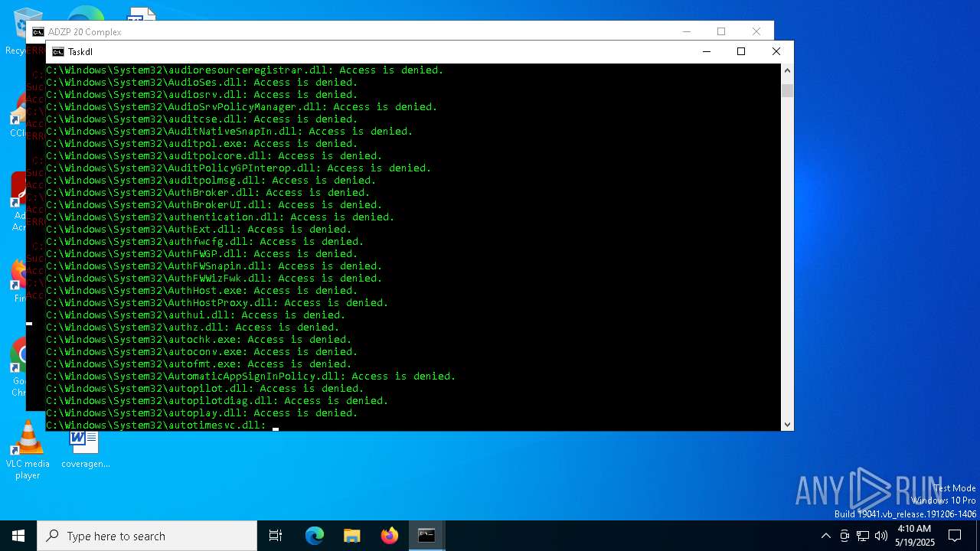
Task: Select the coveragen Word document icon
Action: (x=85, y=449)
